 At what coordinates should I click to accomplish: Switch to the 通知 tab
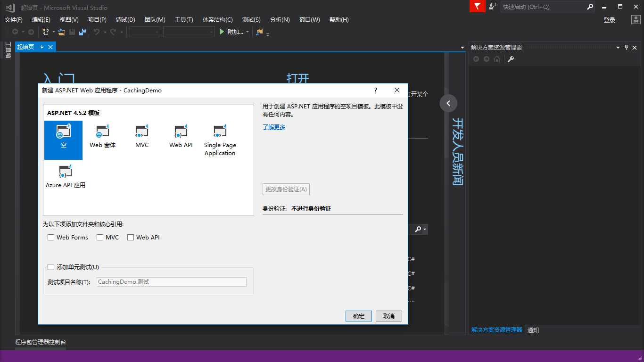click(x=533, y=330)
